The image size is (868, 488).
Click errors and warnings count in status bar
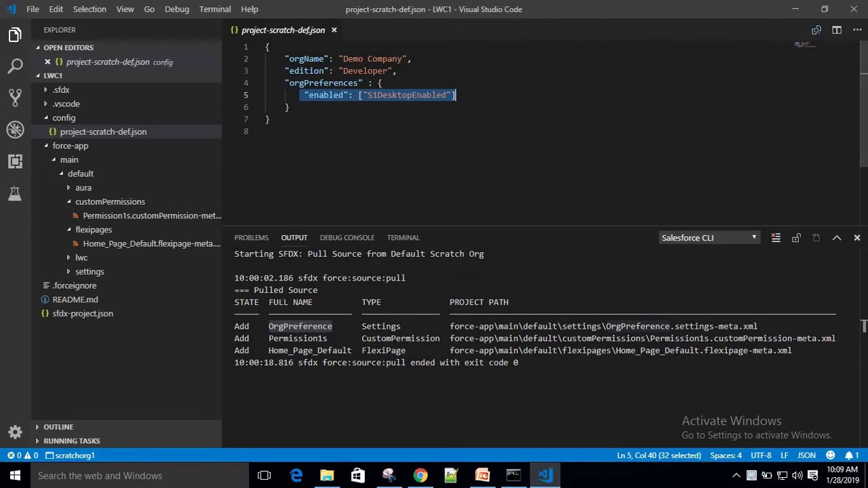point(22,455)
